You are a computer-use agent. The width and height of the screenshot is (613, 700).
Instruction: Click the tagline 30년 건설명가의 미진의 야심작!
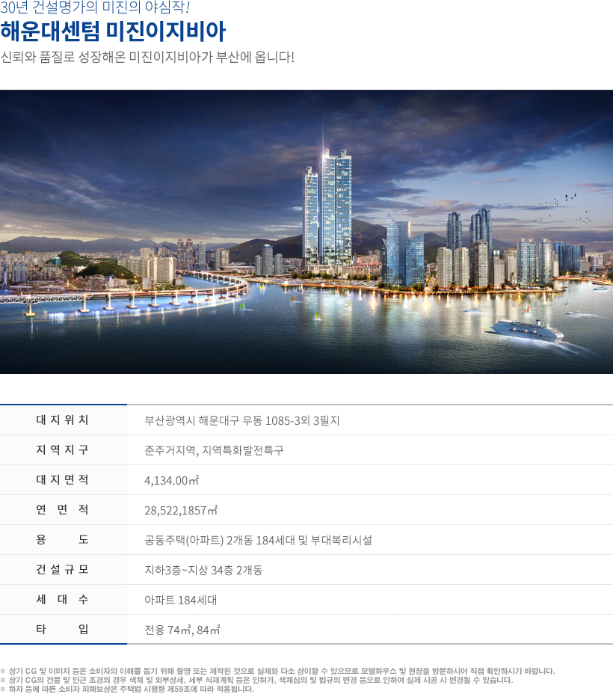(95, 7)
